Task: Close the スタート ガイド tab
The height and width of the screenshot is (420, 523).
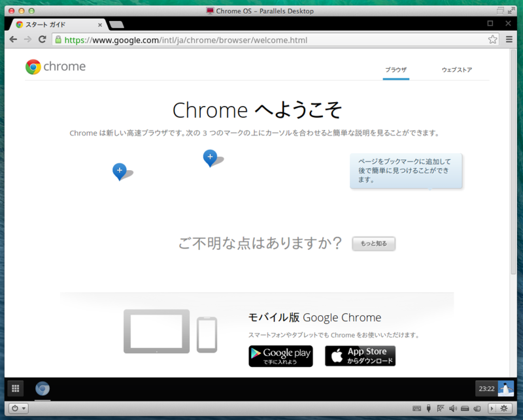Action: pos(100,25)
